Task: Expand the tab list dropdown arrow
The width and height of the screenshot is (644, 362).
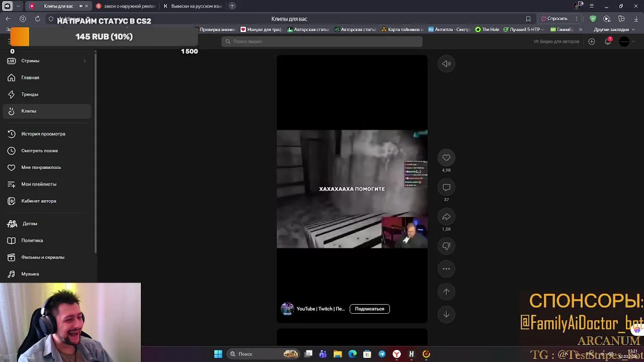Action: [18, 6]
